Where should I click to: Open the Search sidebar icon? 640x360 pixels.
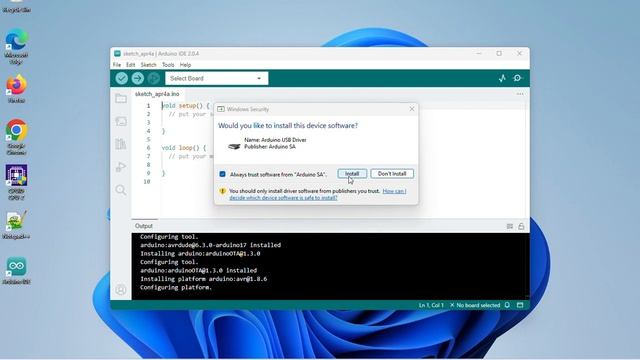(x=121, y=190)
